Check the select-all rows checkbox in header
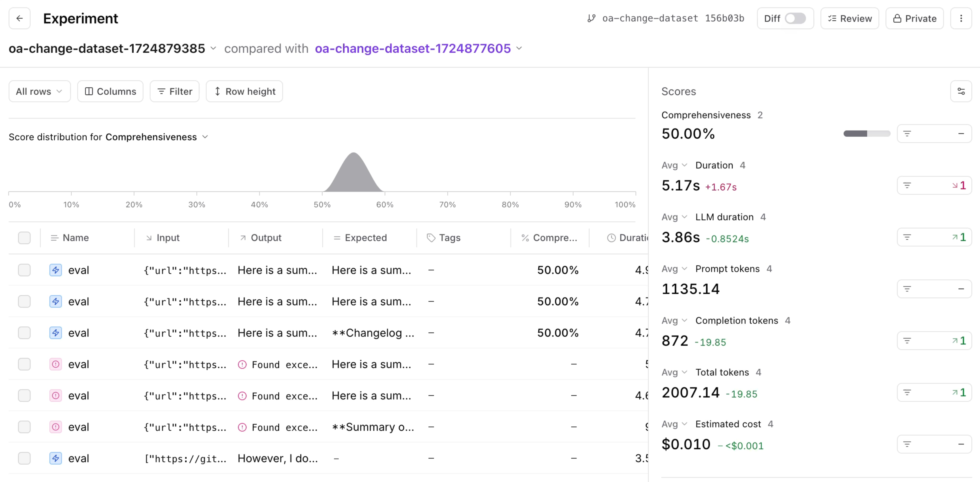This screenshot has width=980, height=482. point(24,238)
